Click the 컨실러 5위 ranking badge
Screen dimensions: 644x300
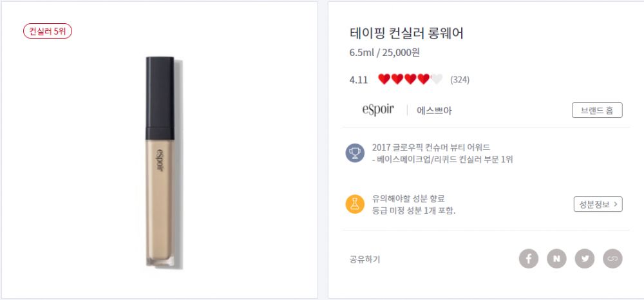48,31
